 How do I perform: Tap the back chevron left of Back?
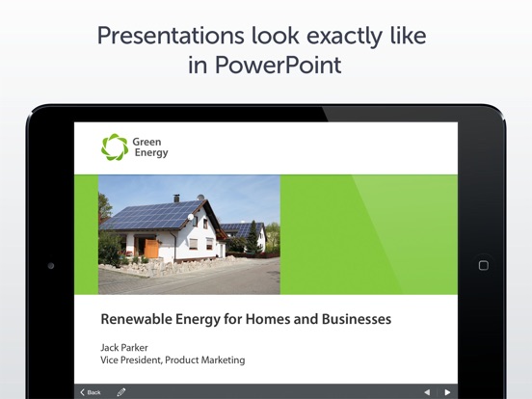(82, 392)
